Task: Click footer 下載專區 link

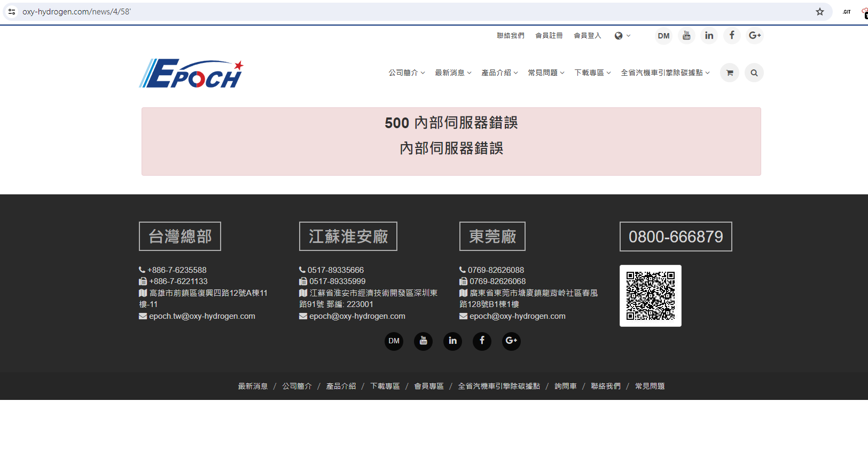Action: pos(385,386)
